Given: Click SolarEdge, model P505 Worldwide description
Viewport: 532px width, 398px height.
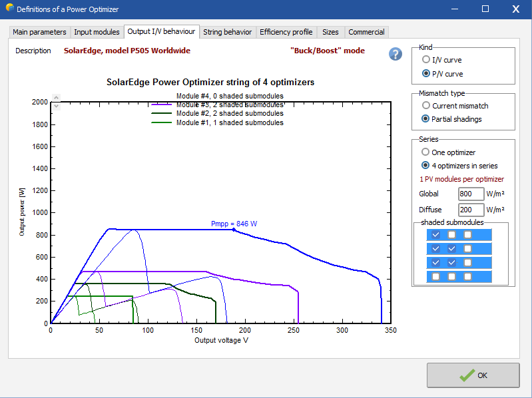Looking at the screenshot, I should click(x=127, y=51).
